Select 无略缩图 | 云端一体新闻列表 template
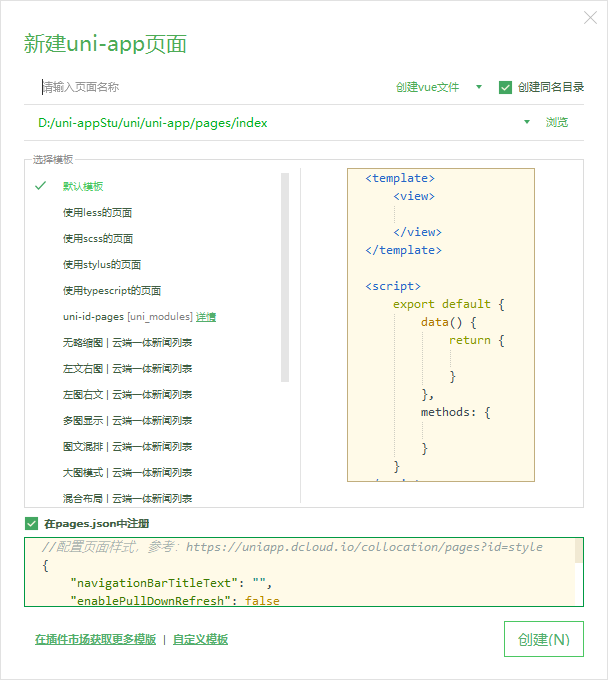Viewport: 608px width, 680px height. pyautogui.click(x=127, y=343)
